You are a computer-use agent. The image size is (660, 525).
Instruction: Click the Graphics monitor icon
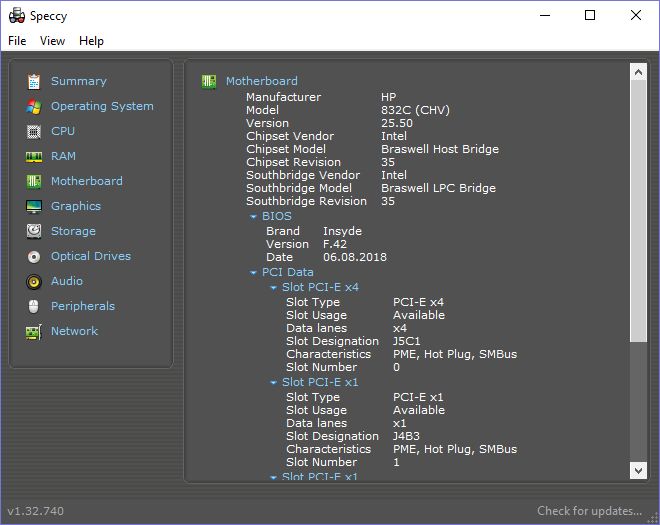click(x=34, y=207)
